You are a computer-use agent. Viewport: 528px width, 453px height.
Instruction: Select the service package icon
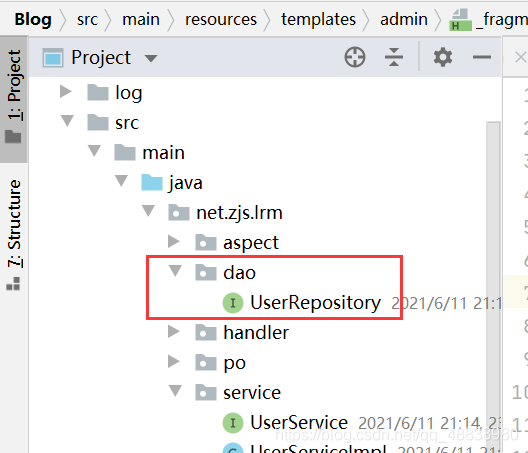tap(206, 393)
